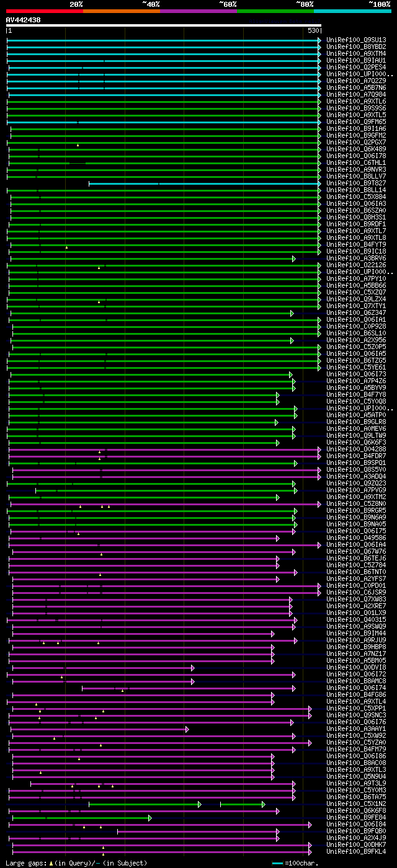Viewport: 397px width, 868px height.
Task: Click label UniRef100_Q67W76
Action: coord(356,551)
